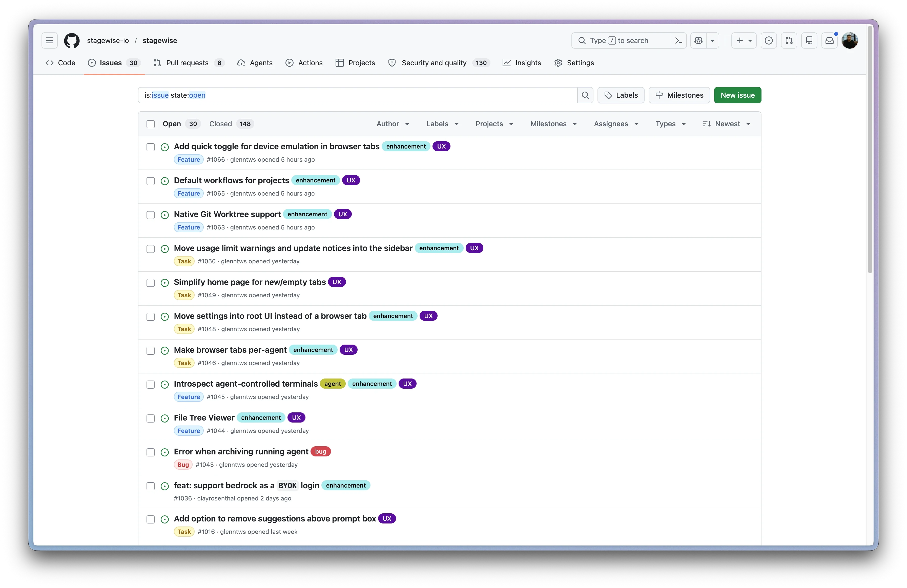907x588 pixels.
Task: Click the Bug type badge on #1043
Action: [x=183, y=465]
